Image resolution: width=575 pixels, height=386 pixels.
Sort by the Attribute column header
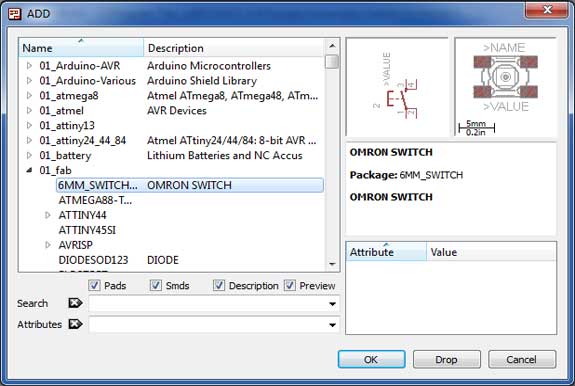(x=387, y=252)
